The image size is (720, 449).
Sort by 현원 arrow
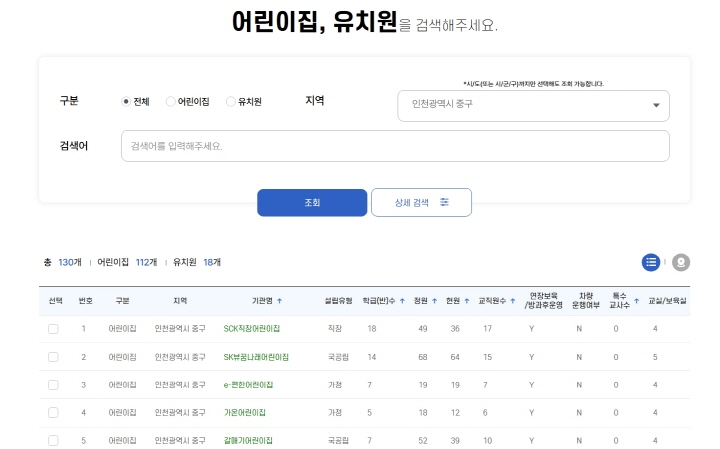coord(467,301)
